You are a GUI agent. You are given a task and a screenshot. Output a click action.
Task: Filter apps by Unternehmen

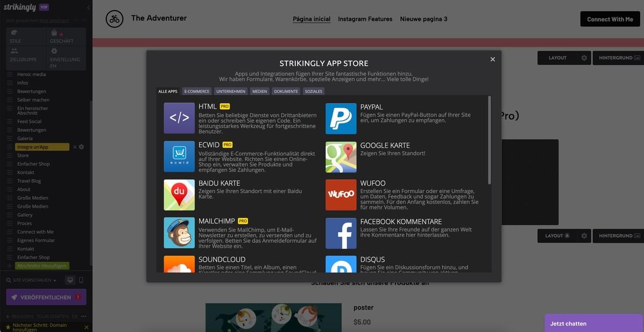pos(231,91)
